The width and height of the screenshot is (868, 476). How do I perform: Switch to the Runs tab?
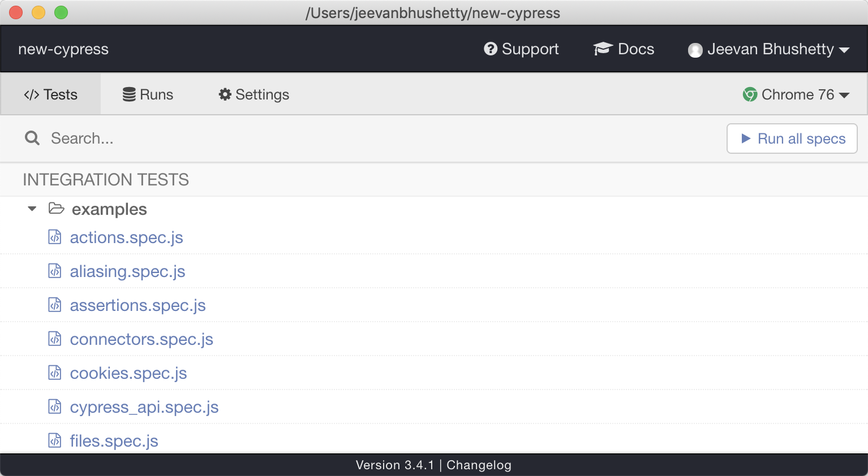(147, 94)
